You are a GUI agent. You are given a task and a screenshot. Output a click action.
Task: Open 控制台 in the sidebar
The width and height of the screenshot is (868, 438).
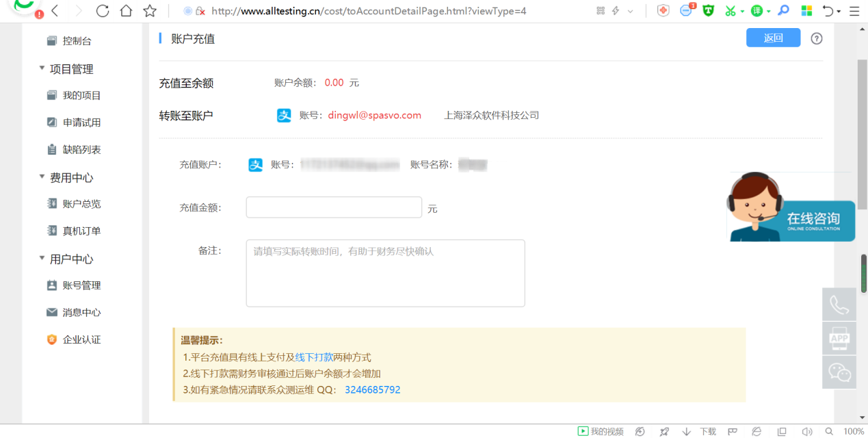tap(77, 41)
